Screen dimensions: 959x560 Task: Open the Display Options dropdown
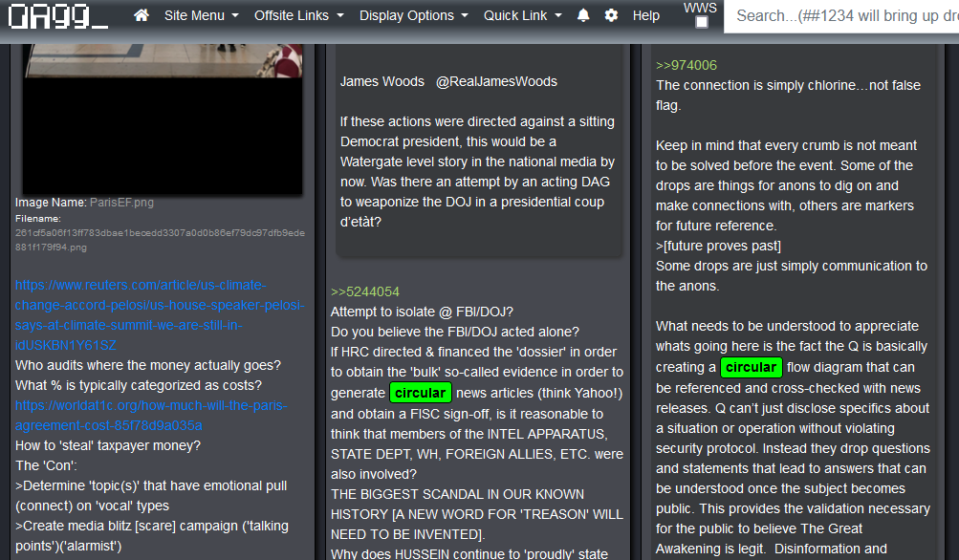413,15
